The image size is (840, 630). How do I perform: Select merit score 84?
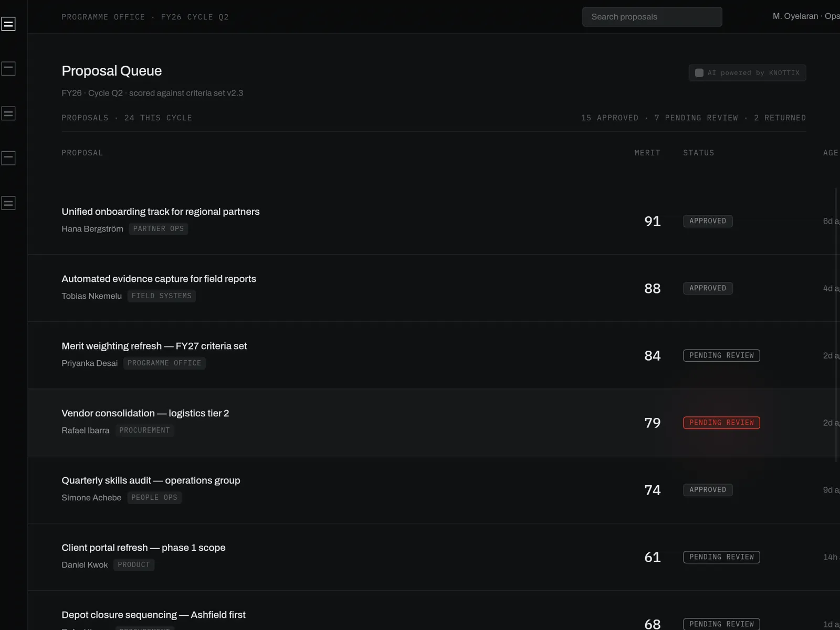[x=653, y=355]
